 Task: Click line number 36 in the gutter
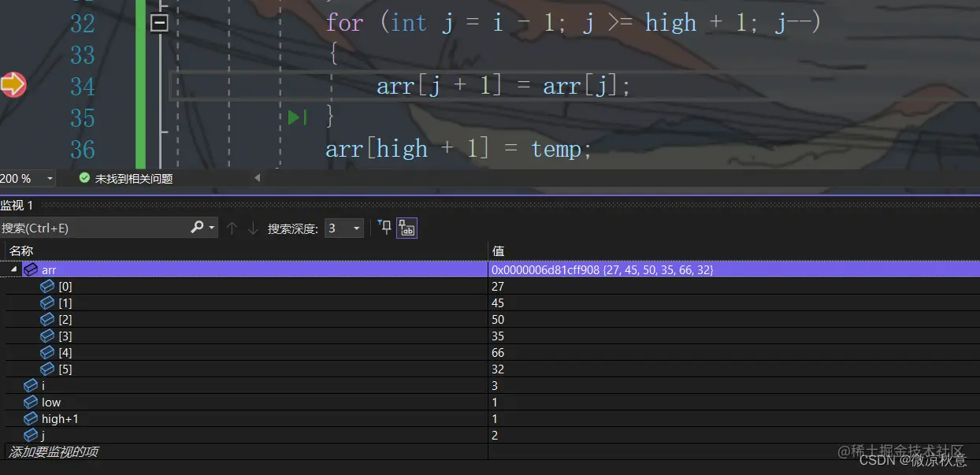point(82,149)
